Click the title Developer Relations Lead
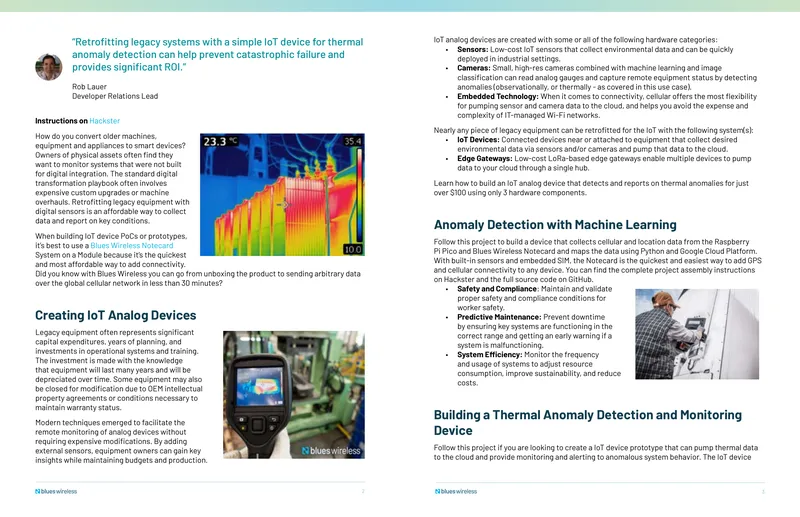This screenshot has width=800, height=517. [115, 96]
